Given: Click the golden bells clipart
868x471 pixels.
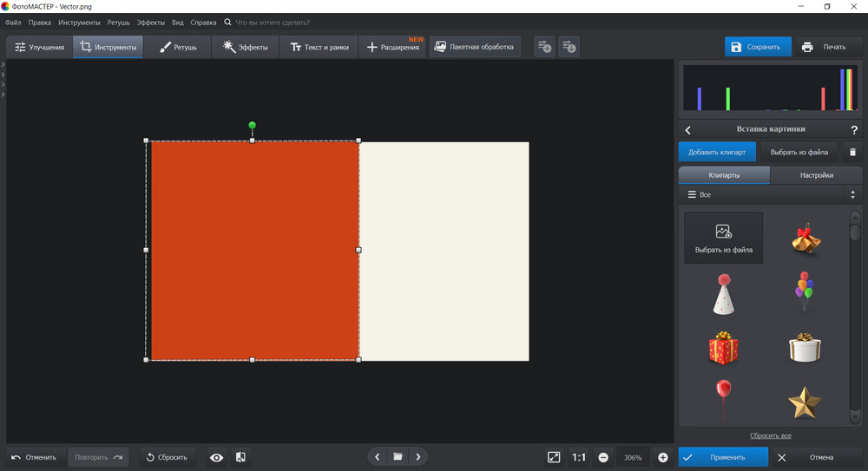Looking at the screenshot, I should pos(806,239).
